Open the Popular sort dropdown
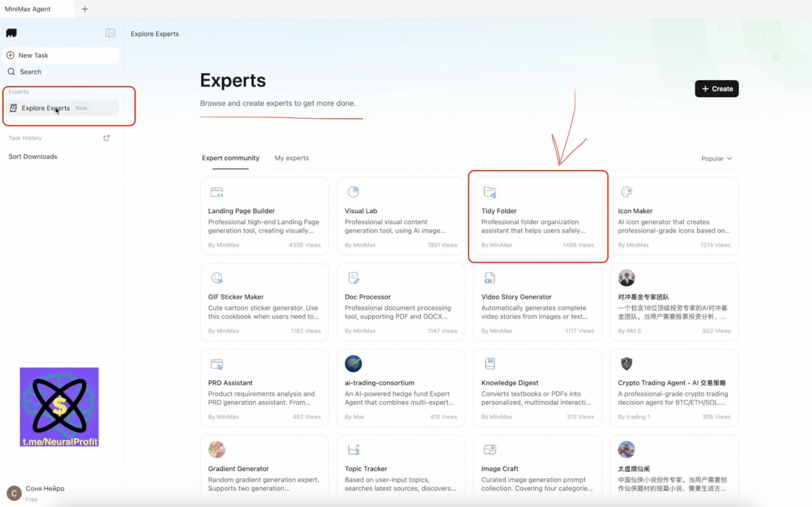The width and height of the screenshot is (812, 507). [716, 158]
